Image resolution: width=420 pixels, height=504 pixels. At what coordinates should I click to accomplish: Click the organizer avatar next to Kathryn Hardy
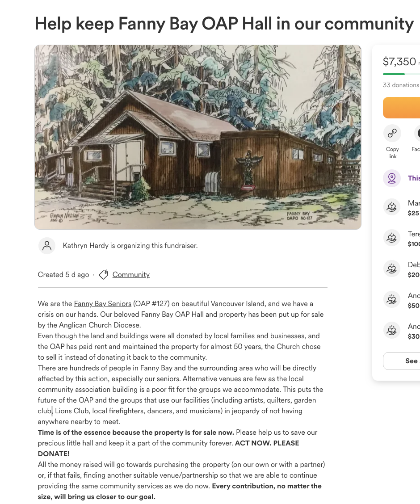46,246
